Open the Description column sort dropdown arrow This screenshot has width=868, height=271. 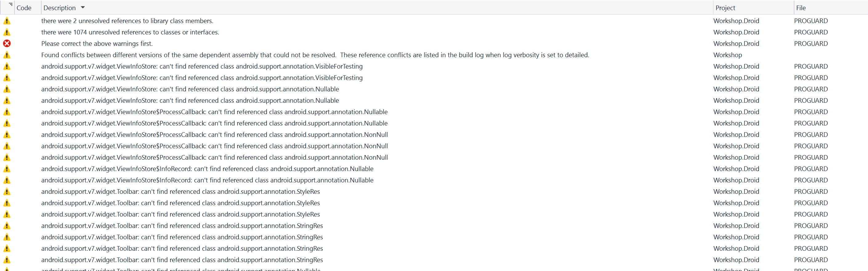(83, 7)
